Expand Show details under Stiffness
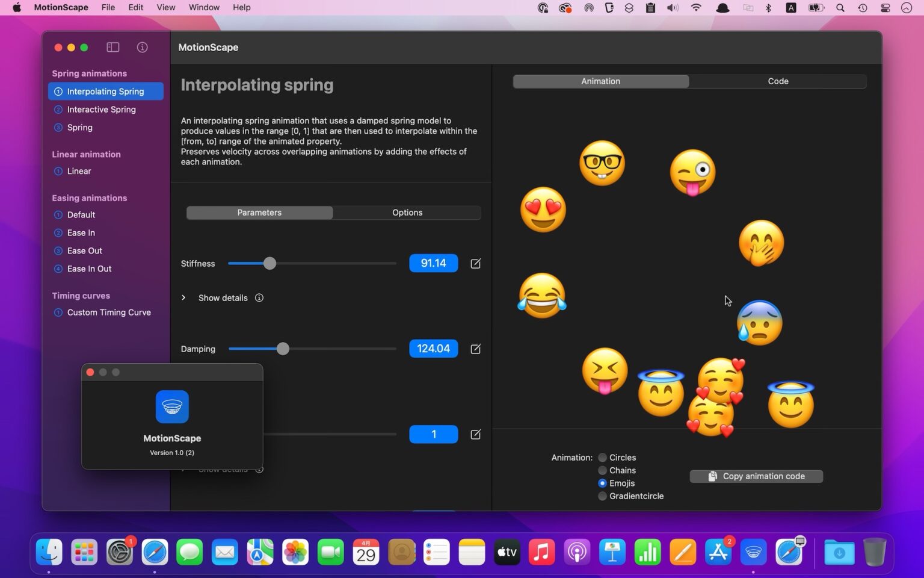 pyautogui.click(x=184, y=298)
